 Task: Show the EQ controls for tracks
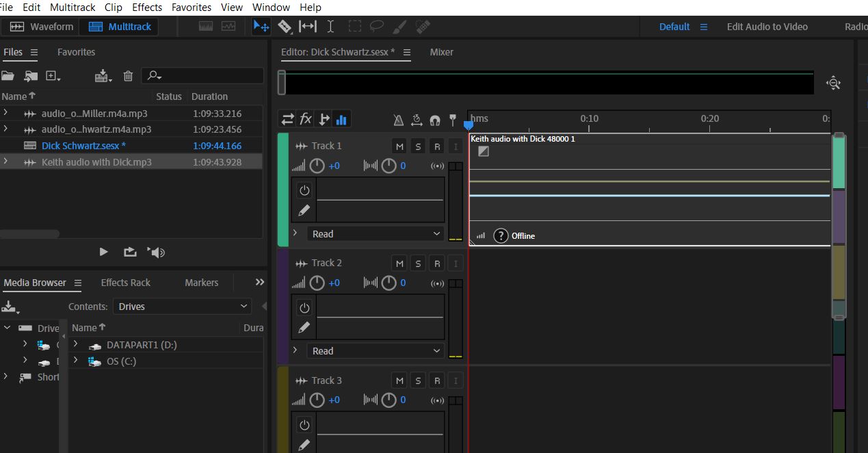point(341,118)
